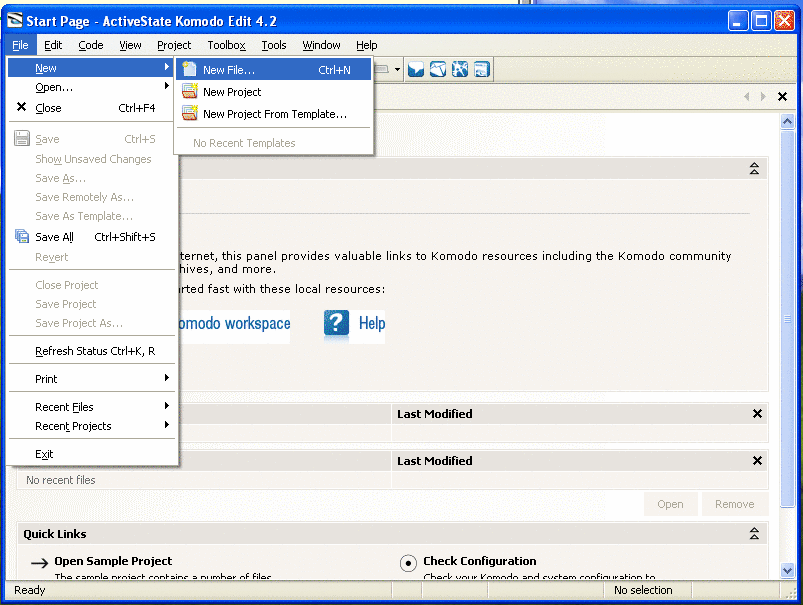Screen dimensions: 803x605
Task: Click the New Project From Template icon
Action: 189,114
